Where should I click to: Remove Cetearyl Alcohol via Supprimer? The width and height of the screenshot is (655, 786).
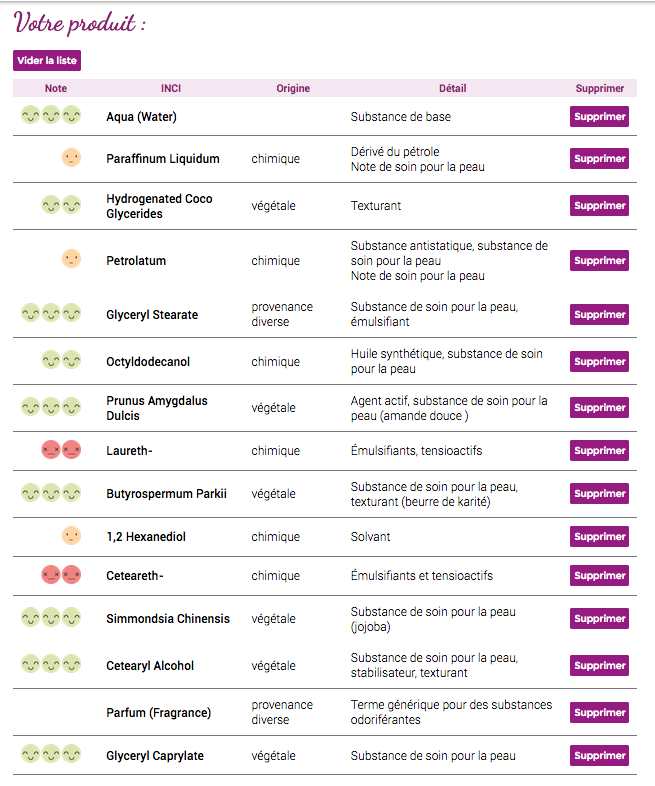click(x=599, y=665)
